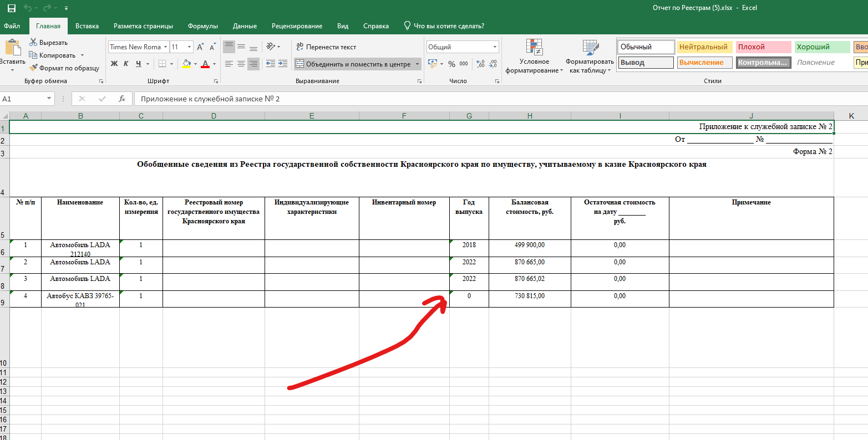
Task: Decrease decimal places icon
Action: point(493,64)
